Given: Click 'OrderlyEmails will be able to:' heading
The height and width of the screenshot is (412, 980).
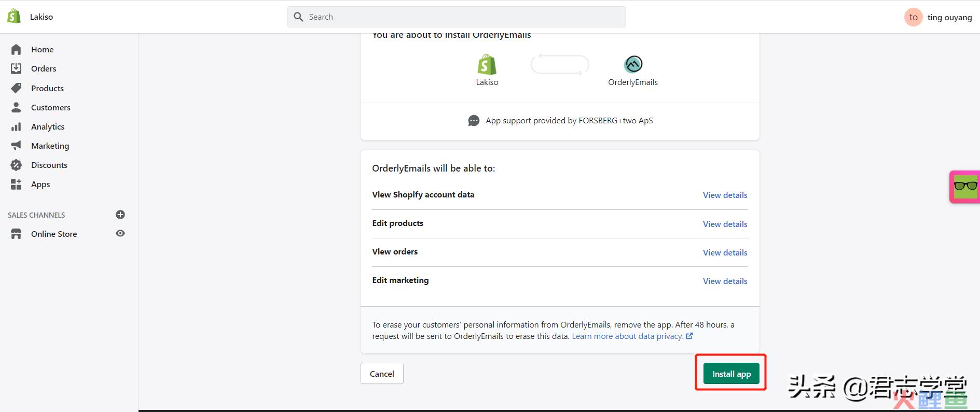Looking at the screenshot, I should (434, 168).
